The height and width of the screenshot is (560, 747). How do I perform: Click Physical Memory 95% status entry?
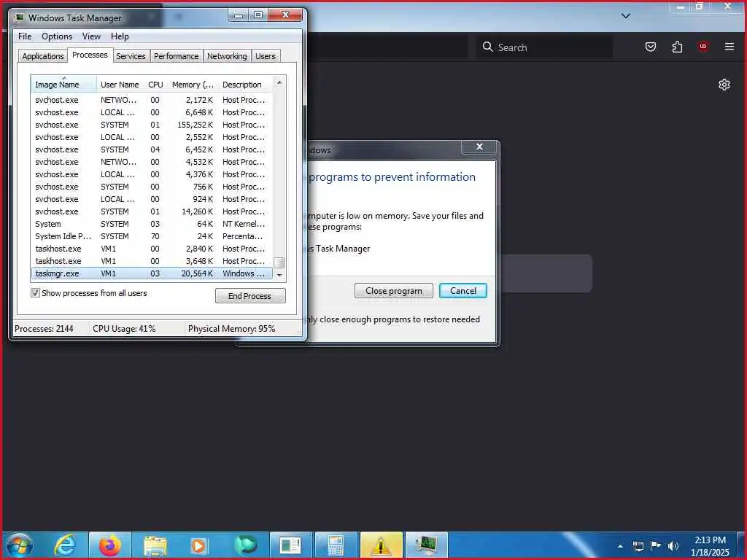(x=231, y=329)
